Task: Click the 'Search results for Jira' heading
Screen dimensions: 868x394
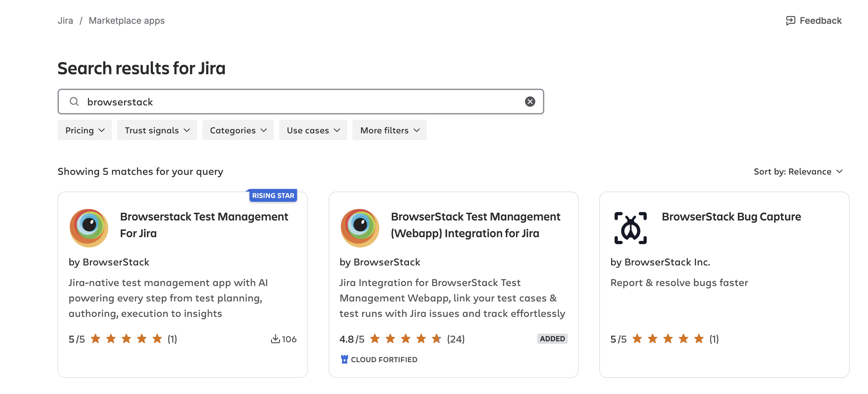Action: 141,68
